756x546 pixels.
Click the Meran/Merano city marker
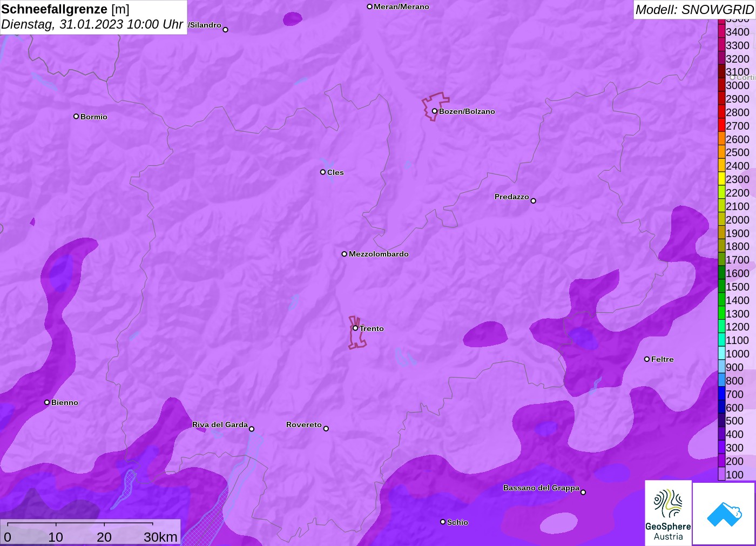point(369,6)
